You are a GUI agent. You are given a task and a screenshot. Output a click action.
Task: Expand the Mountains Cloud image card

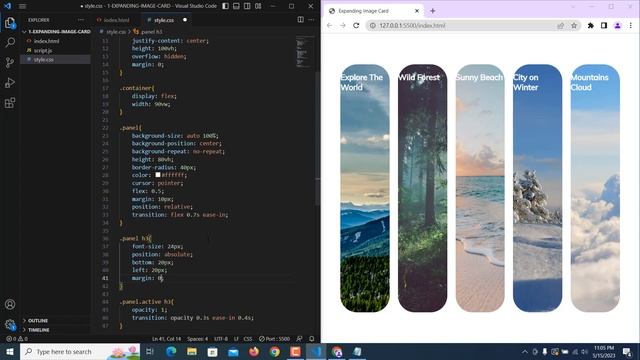pyautogui.click(x=595, y=188)
